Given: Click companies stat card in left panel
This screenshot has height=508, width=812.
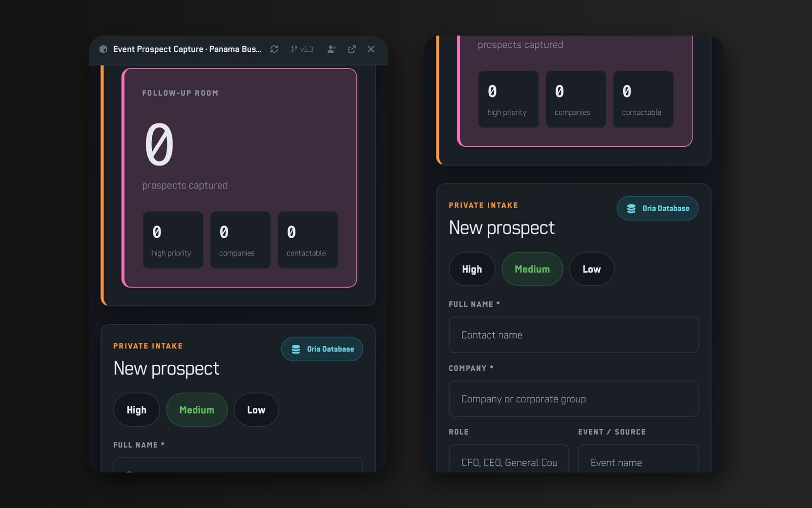Looking at the screenshot, I should click(241, 240).
